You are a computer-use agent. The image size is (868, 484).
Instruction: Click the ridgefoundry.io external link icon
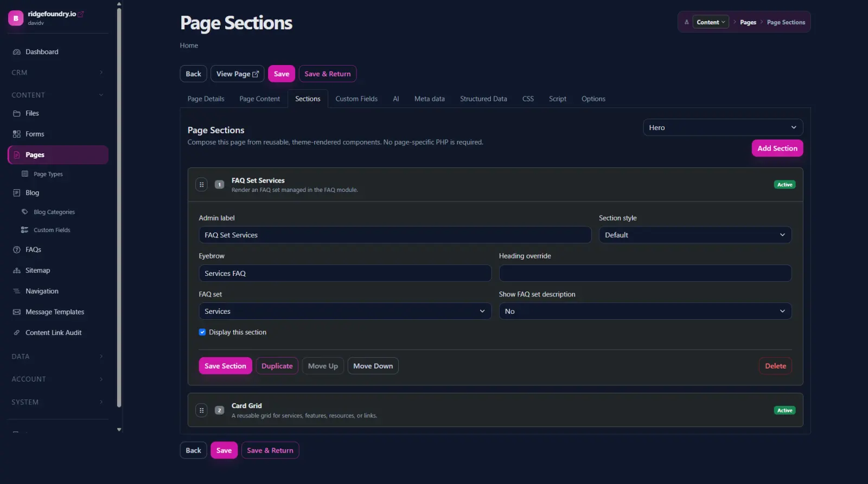(x=81, y=14)
